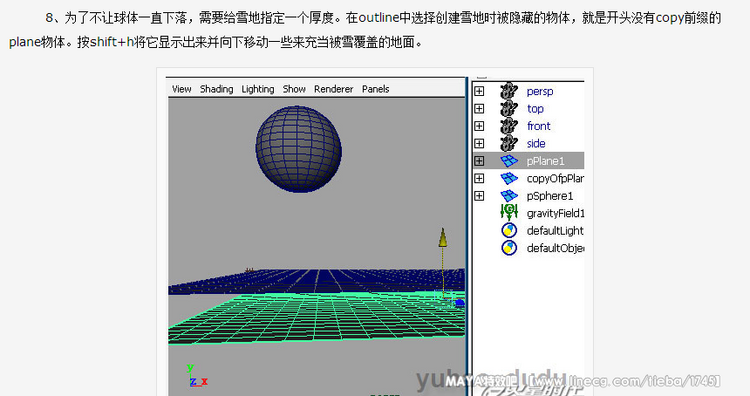Click the yellow Y-axis move arrow
The height and width of the screenshot is (396, 750).
tap(443, 238)
